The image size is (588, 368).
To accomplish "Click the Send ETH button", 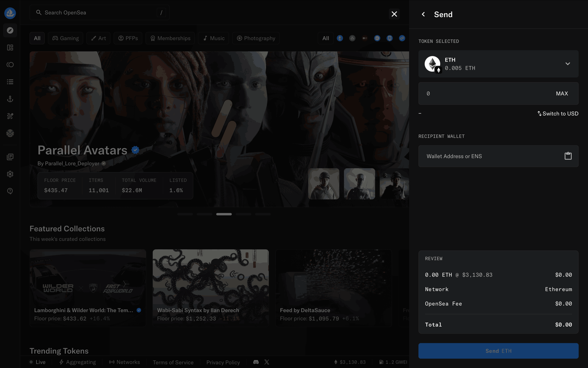I will pyautogui.click(x=498, y=351).
